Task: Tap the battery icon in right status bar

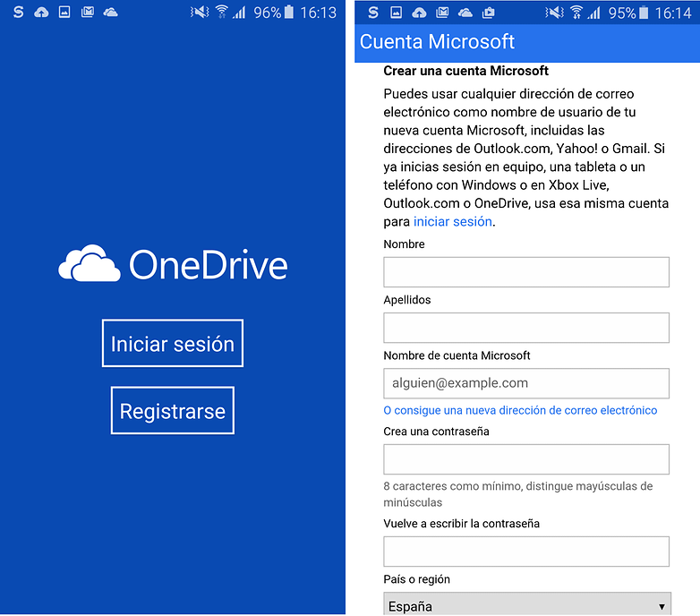Action: tap(644, 13)
